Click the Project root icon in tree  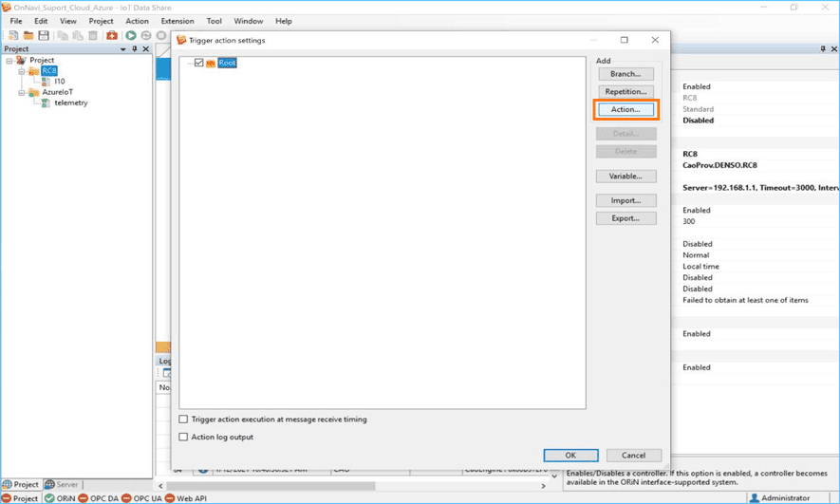(x=22, y=60)
